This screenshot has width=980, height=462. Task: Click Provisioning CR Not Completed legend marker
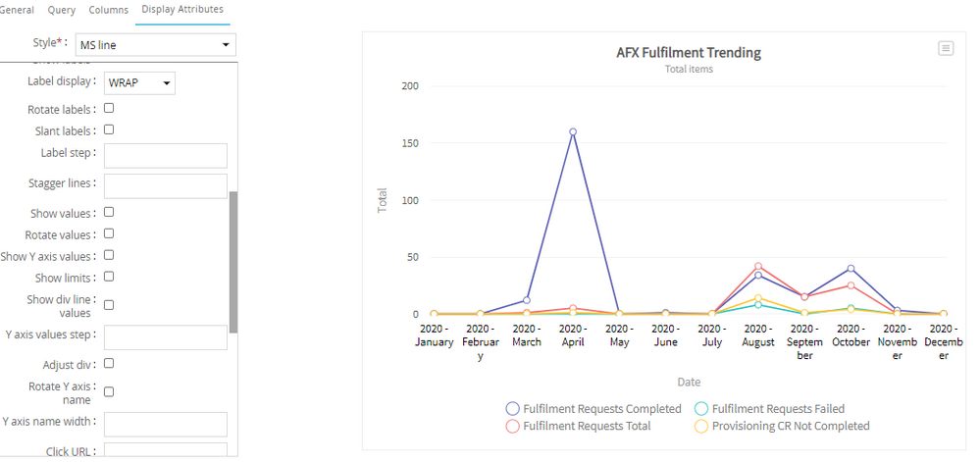(x=700, y=427)
